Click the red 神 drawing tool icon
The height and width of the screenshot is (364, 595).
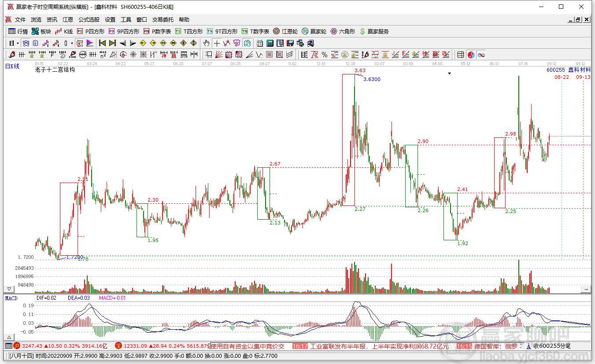(163, 55)
